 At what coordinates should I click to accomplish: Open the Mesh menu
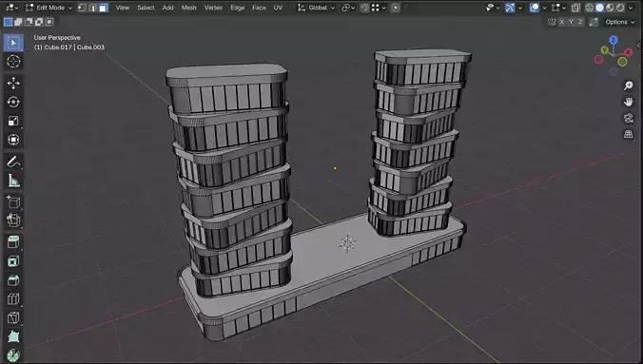point(188,8)
